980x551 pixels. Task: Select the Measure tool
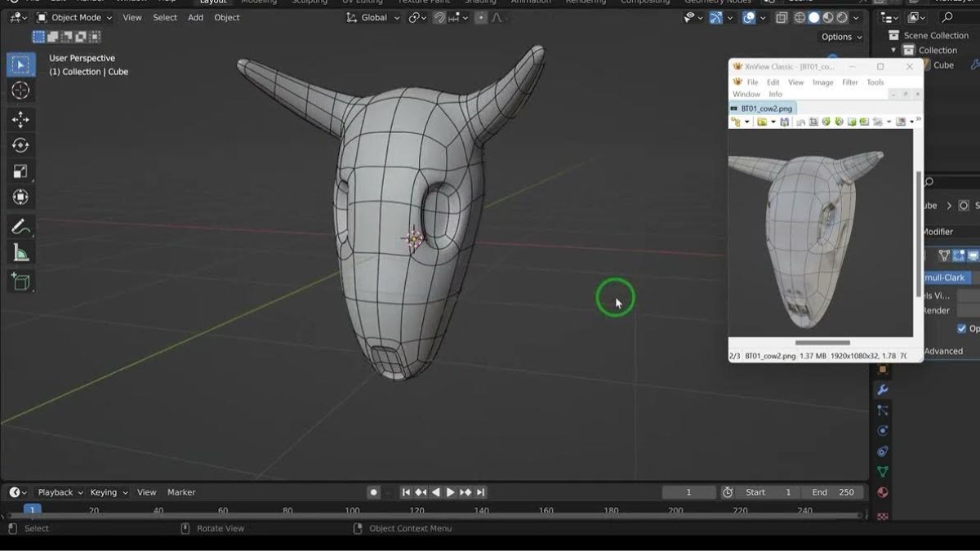point(20,253)
